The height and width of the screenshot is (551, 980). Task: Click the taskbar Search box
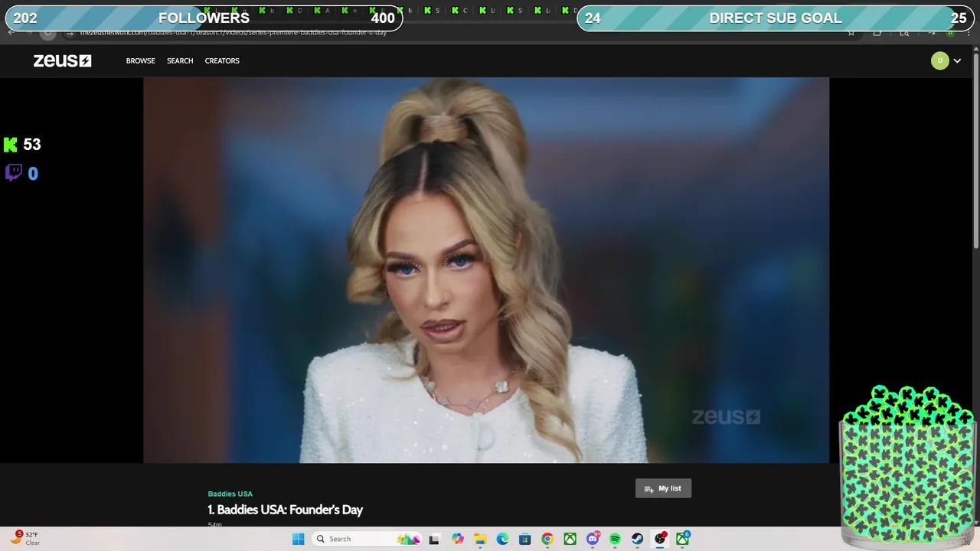(x=367, y=539)
